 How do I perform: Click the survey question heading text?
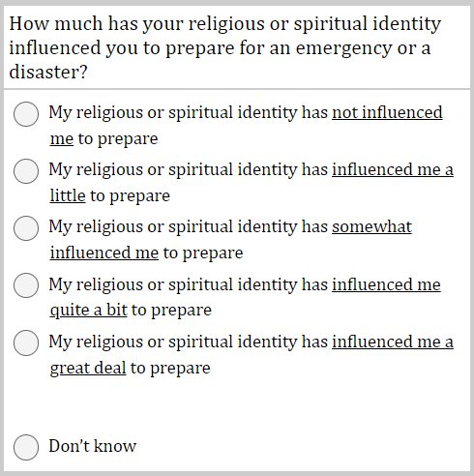[x=225, y=47]
